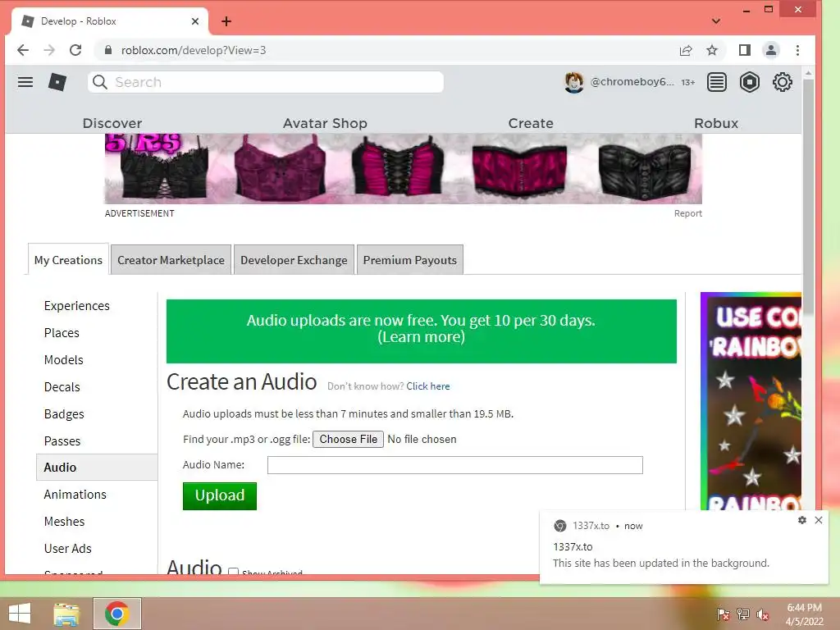Open network status tray icon

click(743, 614)
